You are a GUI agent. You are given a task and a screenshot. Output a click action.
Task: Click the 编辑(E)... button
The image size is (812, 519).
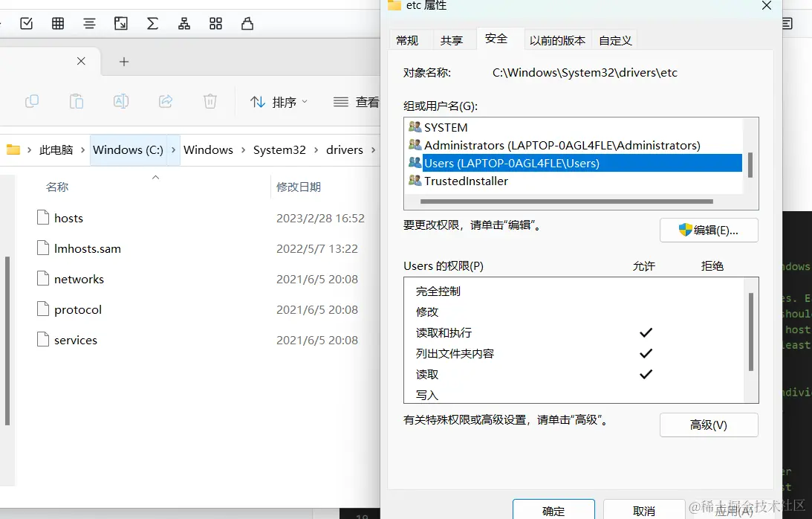(709, 231)
